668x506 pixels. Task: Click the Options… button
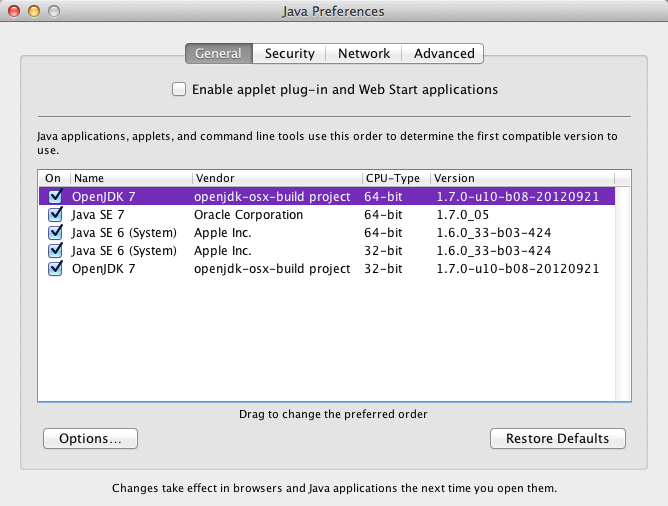point(90,438)
